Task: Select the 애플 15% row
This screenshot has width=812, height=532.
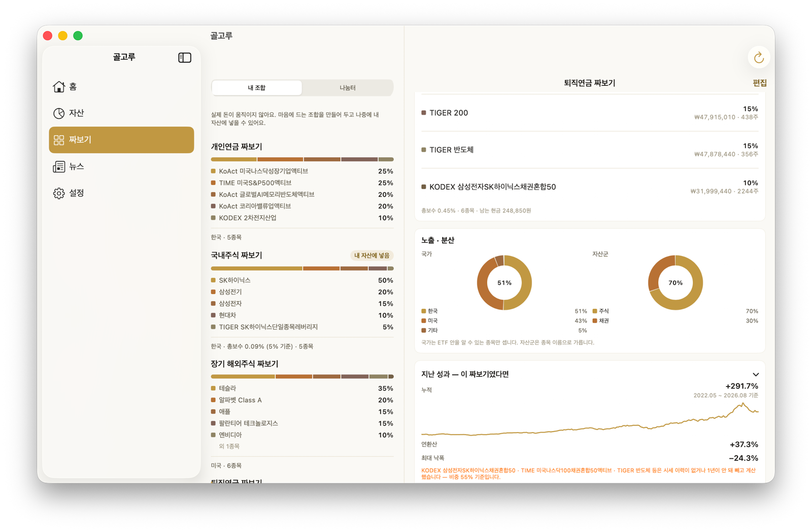Action: [302, 412]
